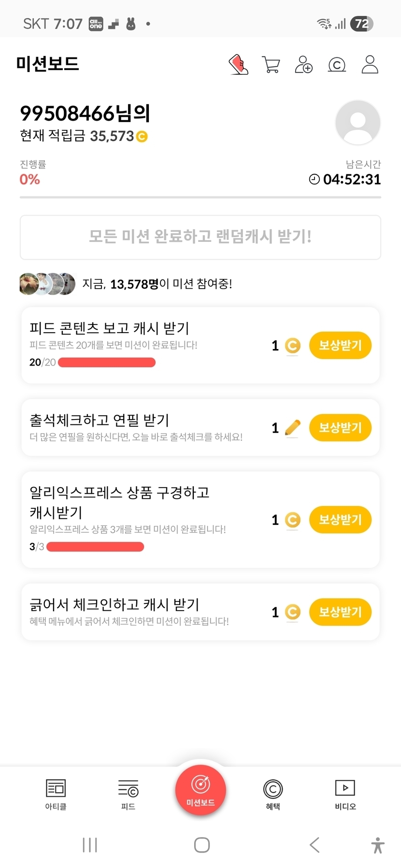Switch to the 비디오 tab
The width and height of the screenshot is (401, 868).
(345, 794)
